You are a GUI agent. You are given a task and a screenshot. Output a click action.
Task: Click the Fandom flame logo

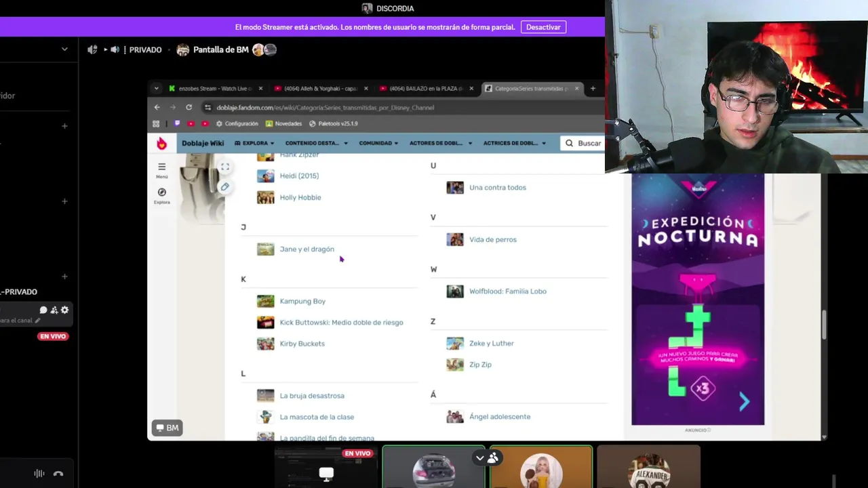161,143
